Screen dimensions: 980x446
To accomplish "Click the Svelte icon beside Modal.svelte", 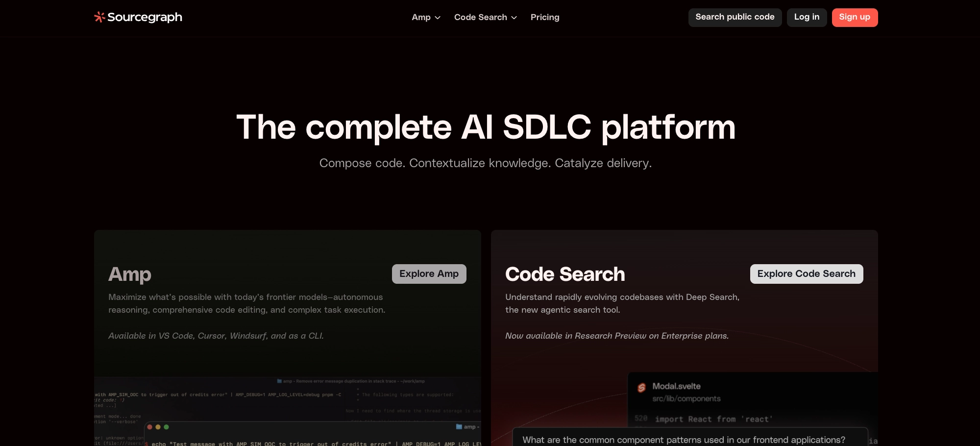I will (641, 387).
